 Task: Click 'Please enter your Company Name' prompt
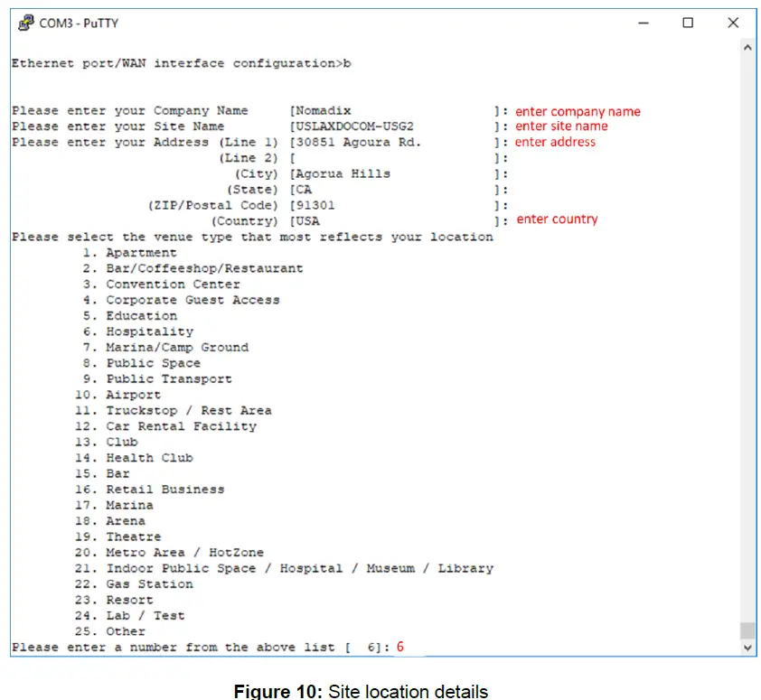pyautogui.click(x=129, y=110)
